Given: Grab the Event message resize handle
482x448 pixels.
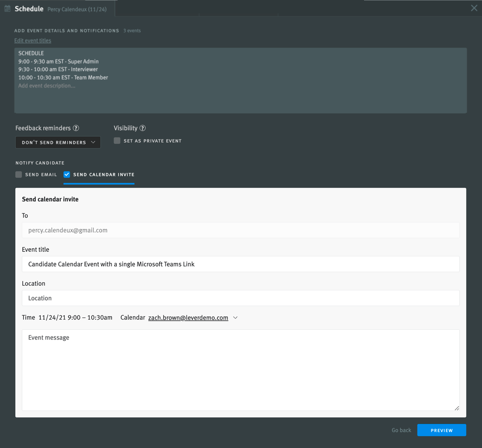Looking at the screenshot, I should click(x=457, y=408).
